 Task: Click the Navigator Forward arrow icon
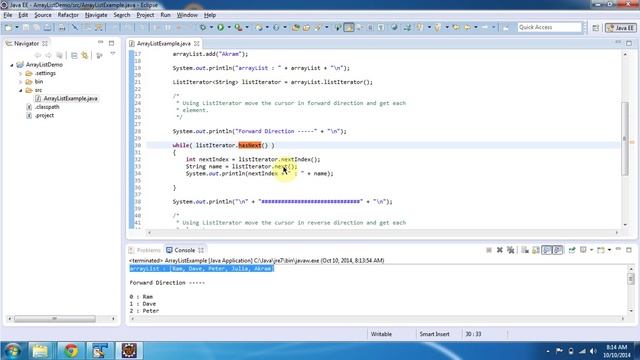point(48,55)
